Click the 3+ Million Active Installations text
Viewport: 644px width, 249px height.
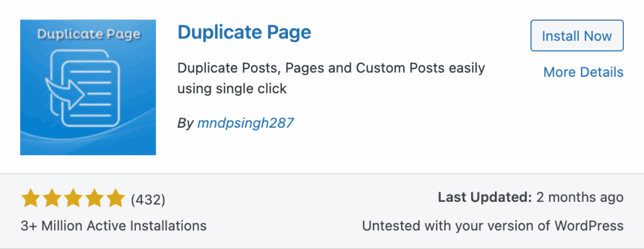click(x=114, y=226)
